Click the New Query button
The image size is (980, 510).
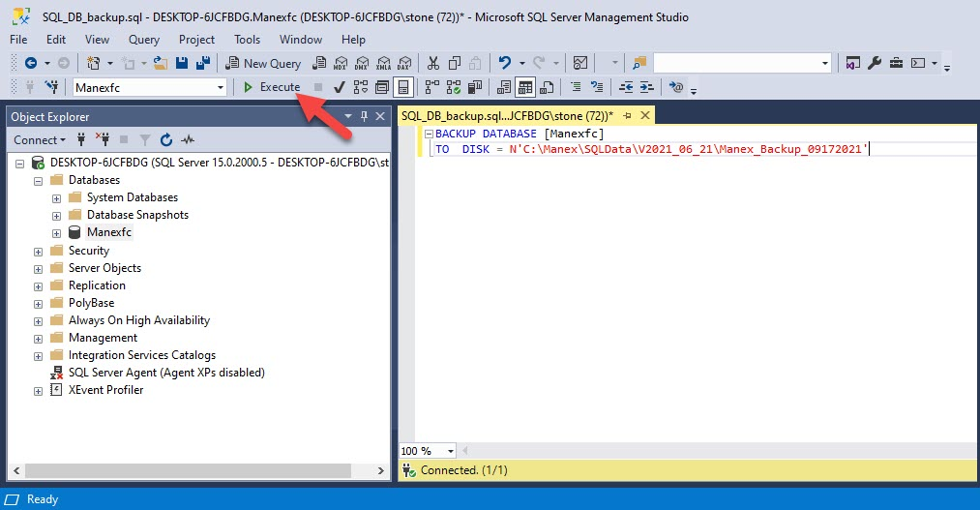pyautogui.click(x=263, y=63)
